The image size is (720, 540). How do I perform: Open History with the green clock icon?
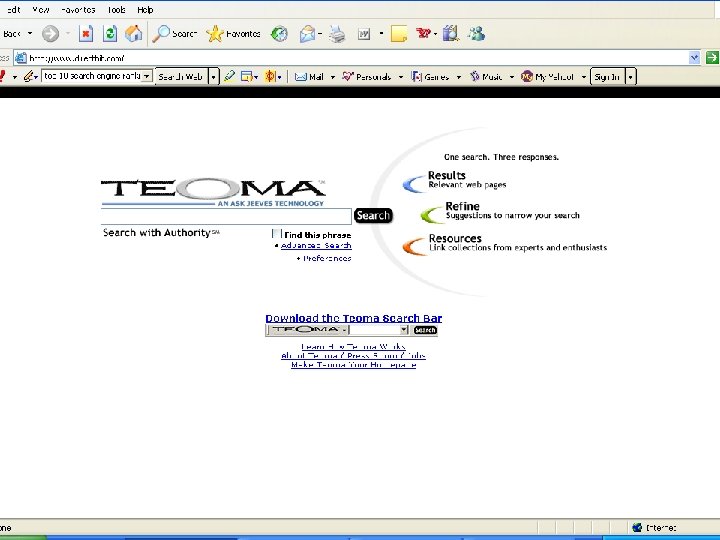tap(279, 34)
